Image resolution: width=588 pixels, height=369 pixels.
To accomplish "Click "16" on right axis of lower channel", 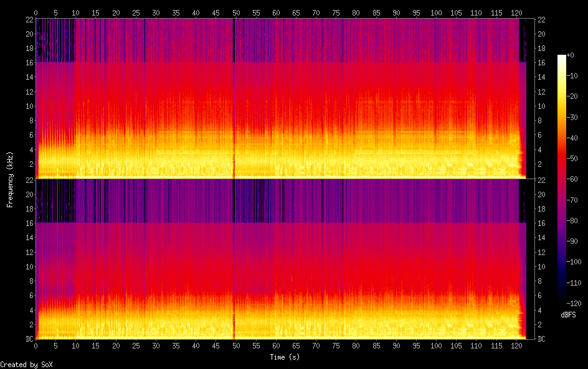I will tap(541, 223).
